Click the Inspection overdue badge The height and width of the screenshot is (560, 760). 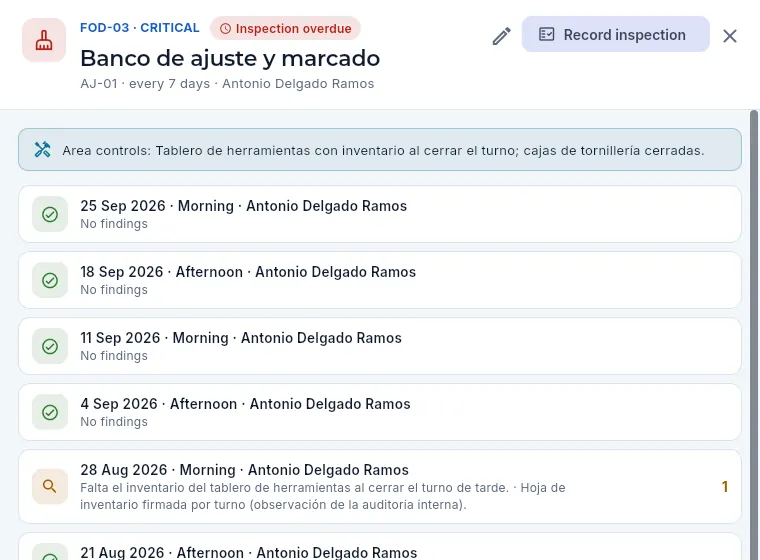click(285, 29)
